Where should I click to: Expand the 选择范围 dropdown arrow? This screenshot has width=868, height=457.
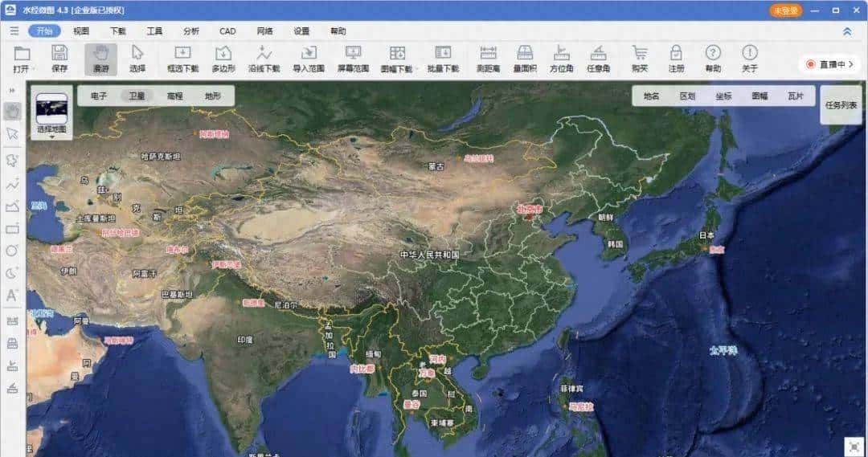(52, 137)
